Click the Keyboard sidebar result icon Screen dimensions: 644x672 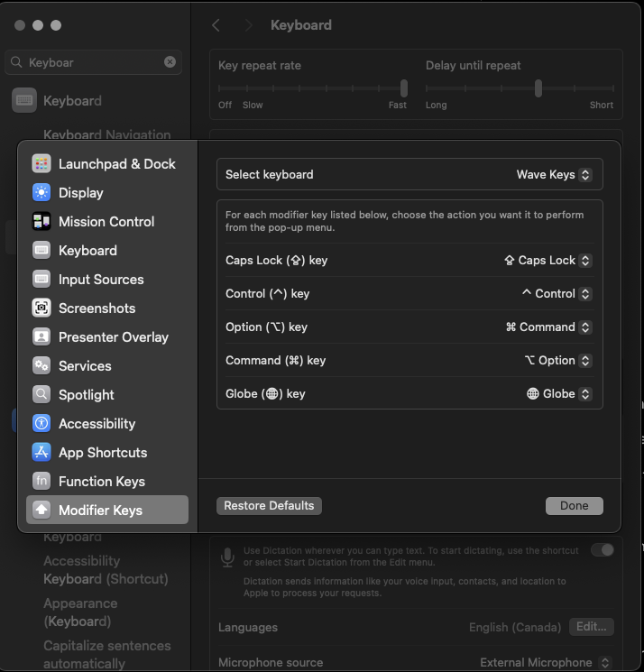pos(24,100)
